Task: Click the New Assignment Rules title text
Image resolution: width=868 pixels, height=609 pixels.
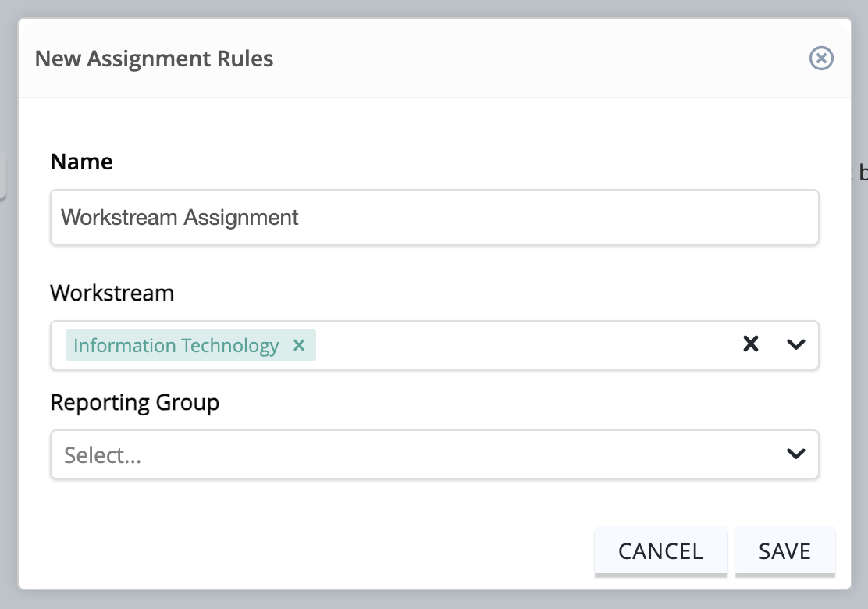Action: pos(154,59)
